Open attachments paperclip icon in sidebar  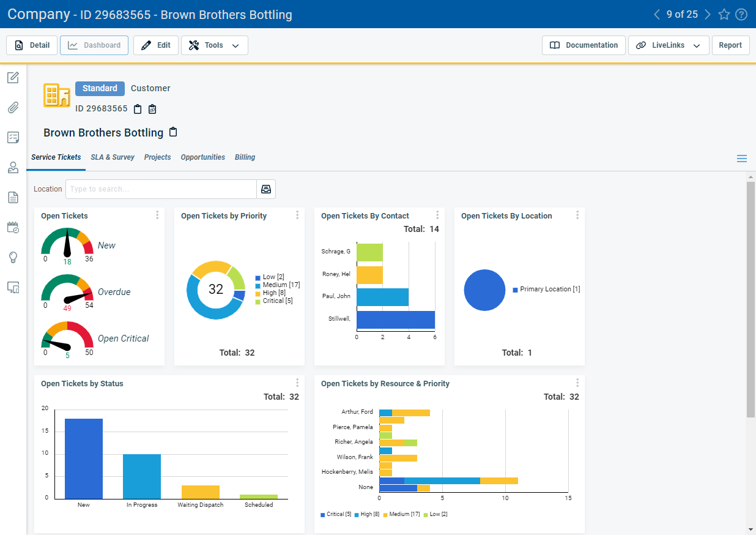point(13,108)
